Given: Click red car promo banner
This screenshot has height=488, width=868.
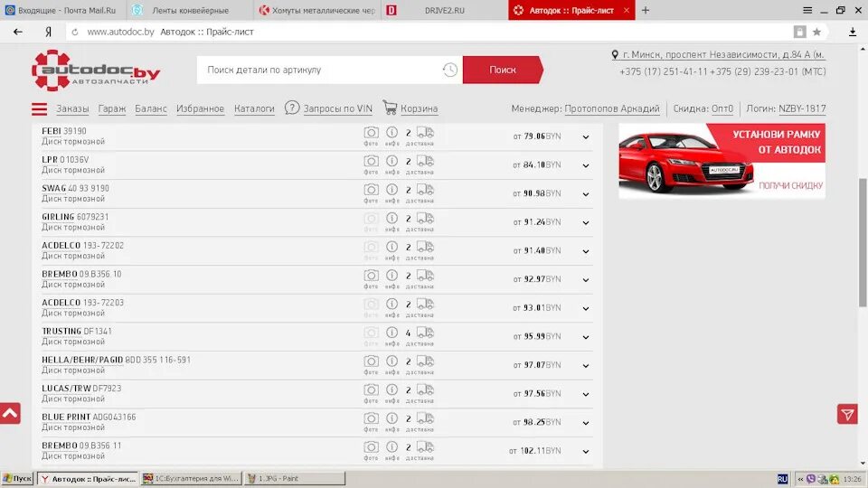Looking at the screenshot, I should [x=722, y=161].
